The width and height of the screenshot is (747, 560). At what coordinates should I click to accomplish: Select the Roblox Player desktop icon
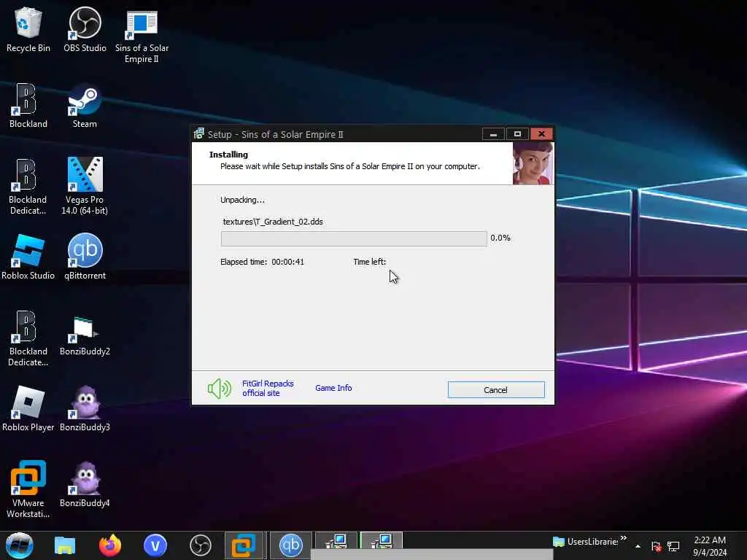(28, 408)
